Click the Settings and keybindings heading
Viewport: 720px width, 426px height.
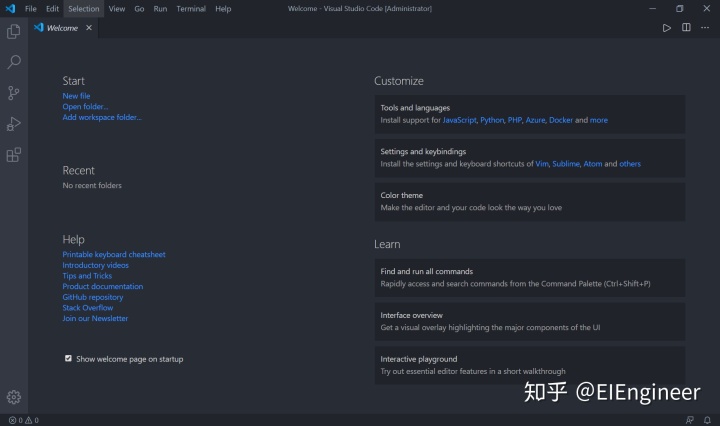[423, 151]
